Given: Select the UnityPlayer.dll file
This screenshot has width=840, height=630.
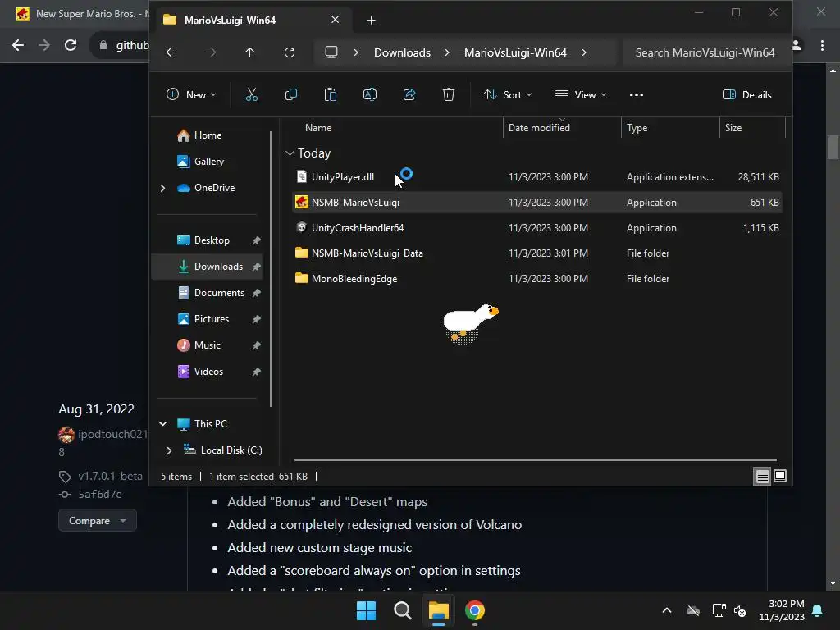Looking at the screenshot, I should (x=537, y=177).
